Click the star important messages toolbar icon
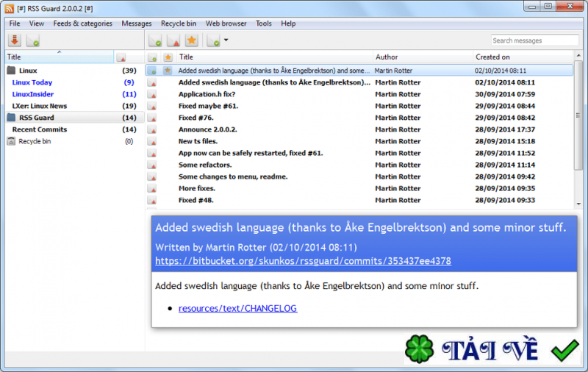 coord(191,40)
